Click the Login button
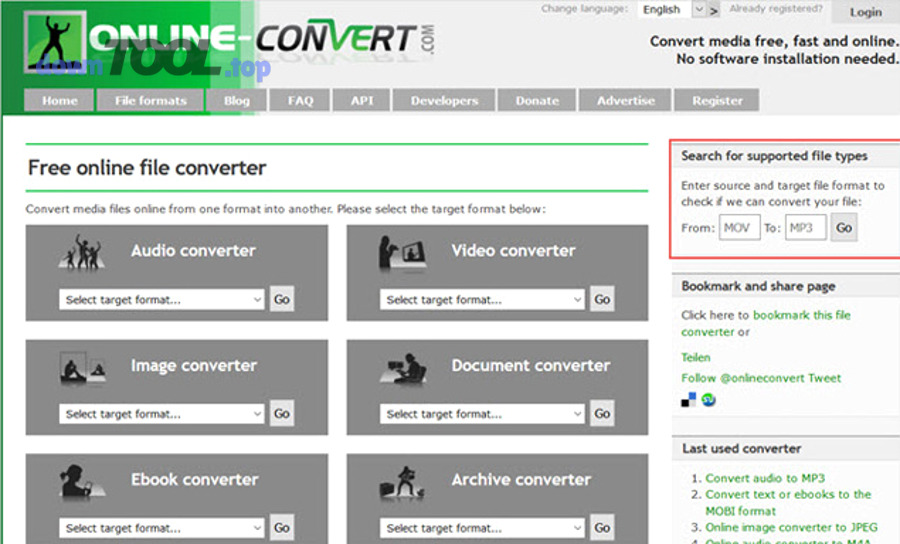Viewport: 900px width, 544px height. click(866, 12)
